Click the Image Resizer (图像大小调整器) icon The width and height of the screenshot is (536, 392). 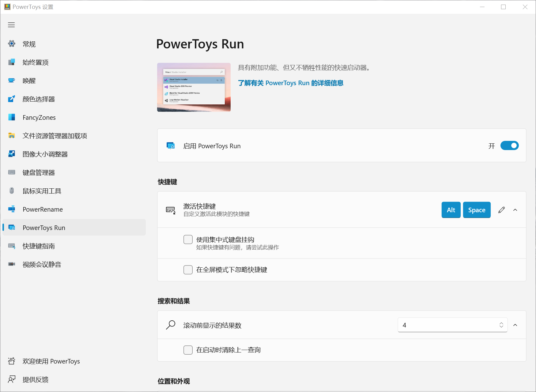tap(12, 154)
